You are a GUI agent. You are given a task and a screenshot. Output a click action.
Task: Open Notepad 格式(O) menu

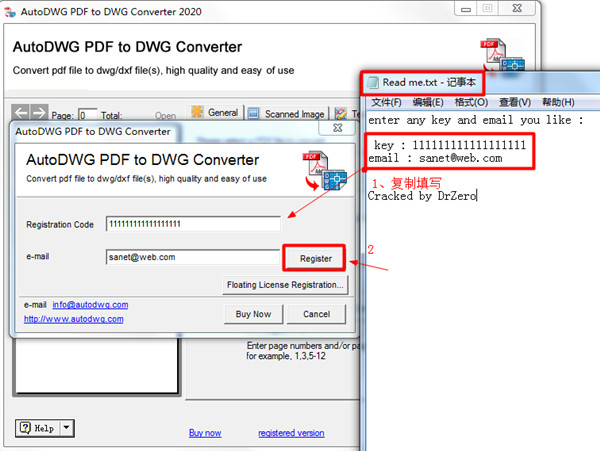tap(471, 102)
